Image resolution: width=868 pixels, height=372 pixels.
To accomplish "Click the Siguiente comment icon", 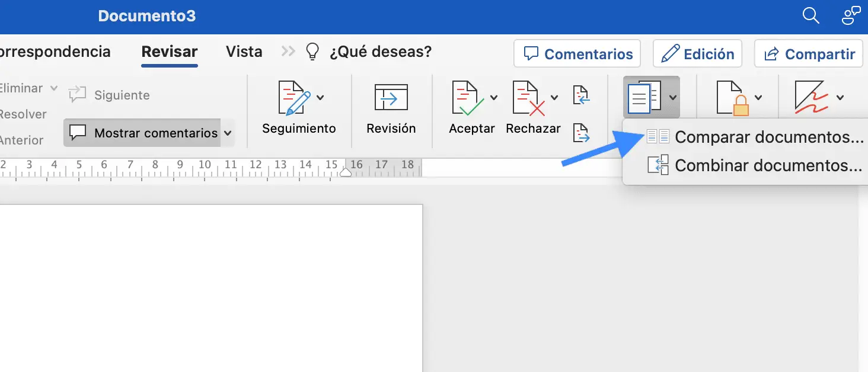I will pyautogui.click(x=77, y=95).
